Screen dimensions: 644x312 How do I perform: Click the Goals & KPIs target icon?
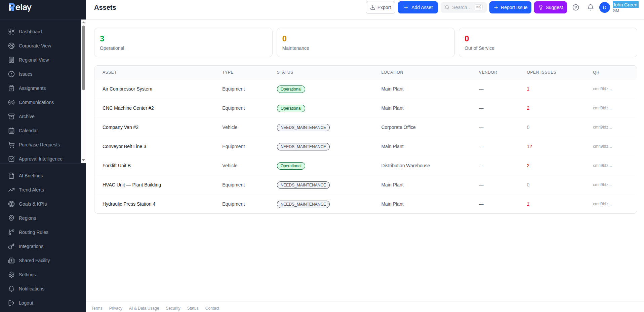(x=11, y=204)
